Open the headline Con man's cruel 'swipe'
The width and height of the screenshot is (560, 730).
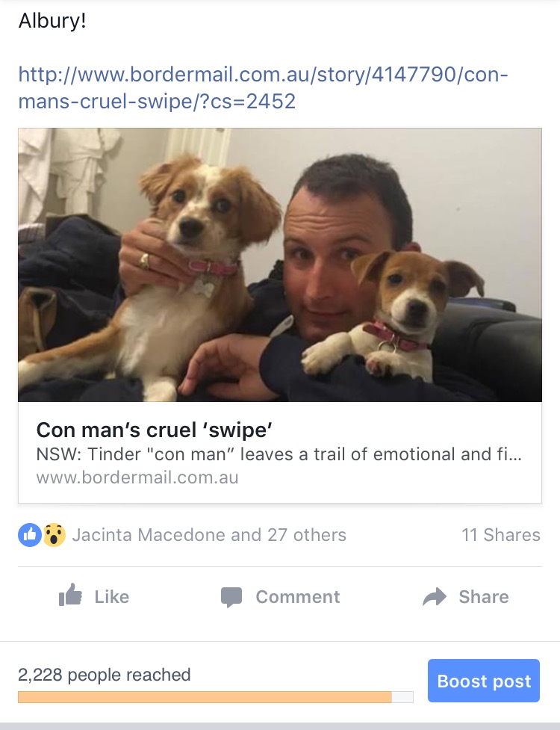[155, 430]
